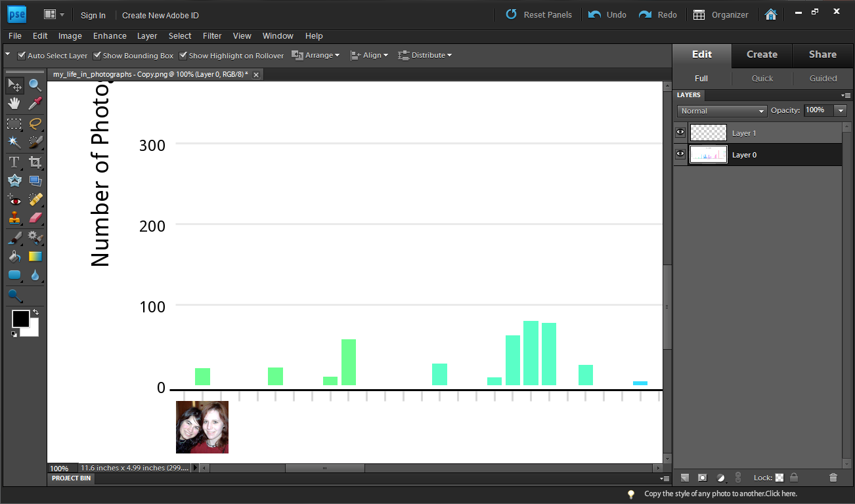Image resolution: width=855 pixels, height=504 pixels.
Task: Open the Normal blend mode dropdown
Action: pos(722,111)
